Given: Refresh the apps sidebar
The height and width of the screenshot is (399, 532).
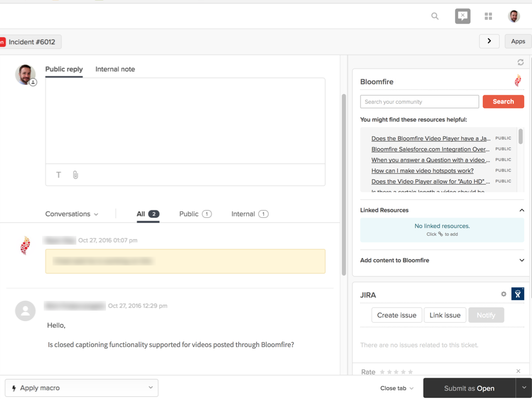Looking at the screenshot, I should (x=521, y=62).
